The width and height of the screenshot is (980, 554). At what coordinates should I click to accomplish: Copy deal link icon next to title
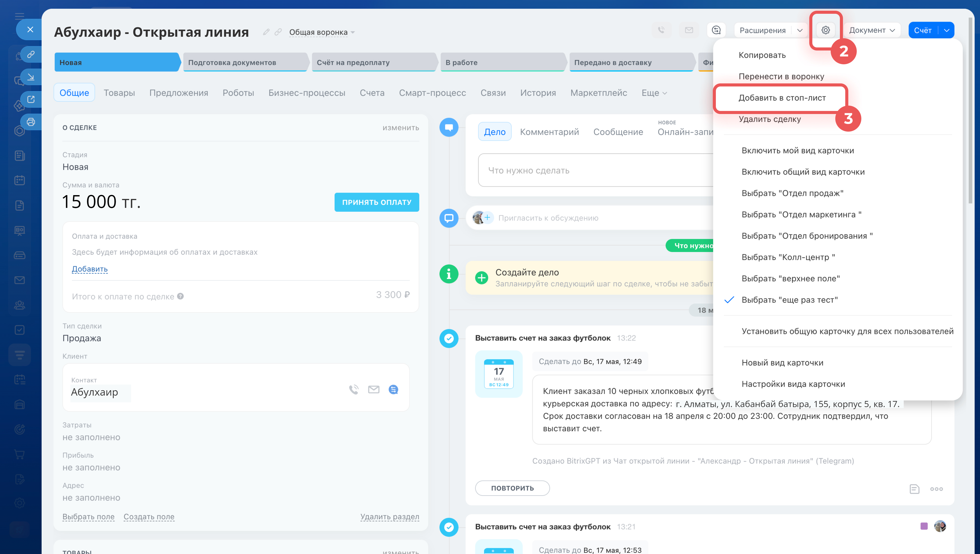(278, 32)
